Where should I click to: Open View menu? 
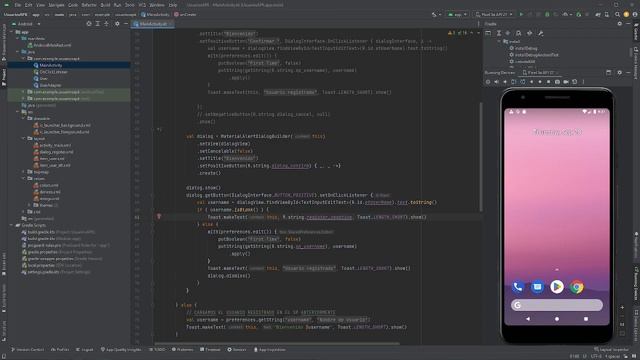(40, 5)
